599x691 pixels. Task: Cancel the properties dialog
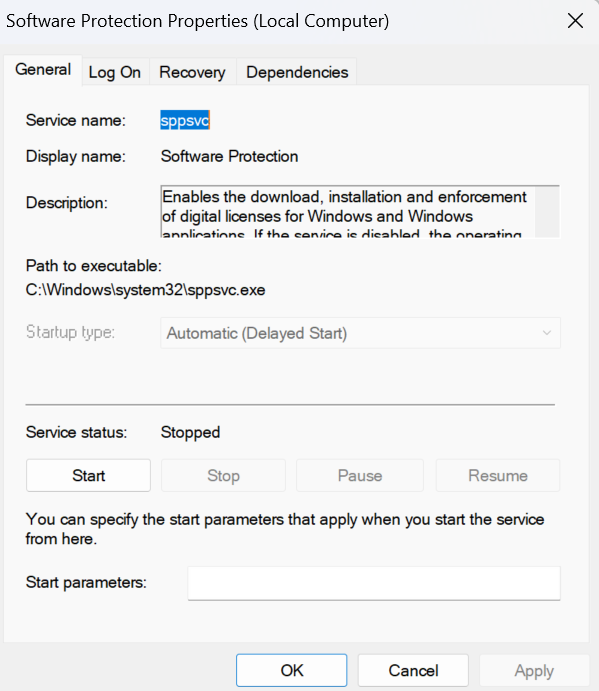point(413,670)
